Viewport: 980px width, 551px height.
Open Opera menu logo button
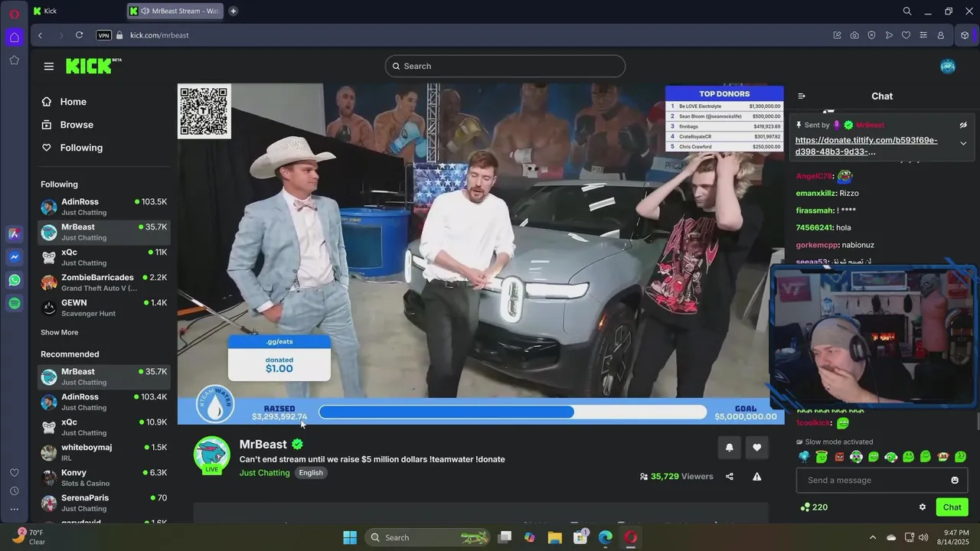(x=14, y=14)
